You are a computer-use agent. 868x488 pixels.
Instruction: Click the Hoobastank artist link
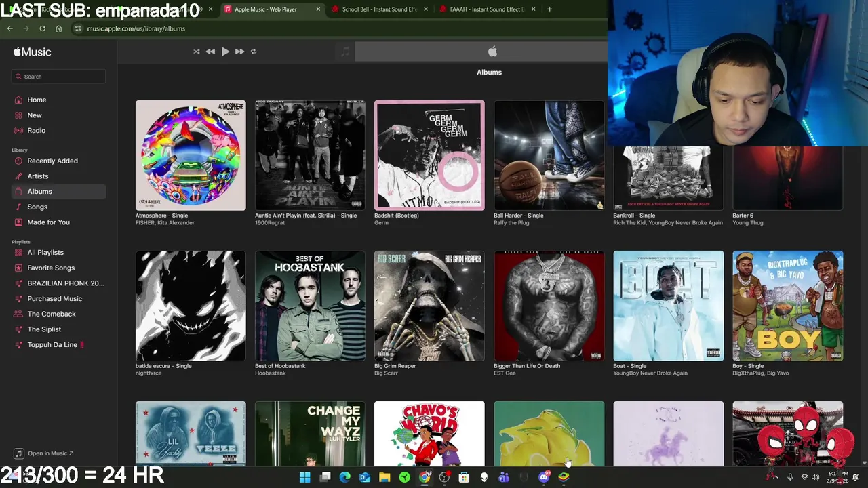[270, 373]
